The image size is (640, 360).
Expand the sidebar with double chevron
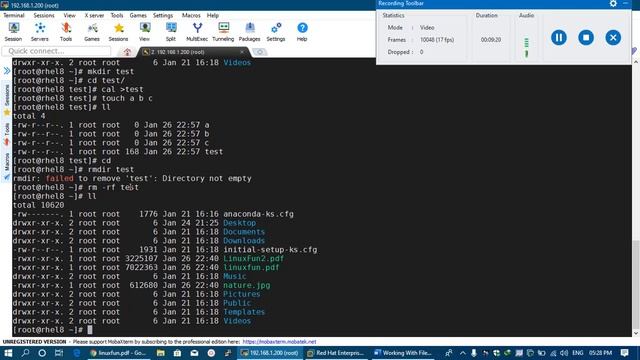tap(7, 71)
